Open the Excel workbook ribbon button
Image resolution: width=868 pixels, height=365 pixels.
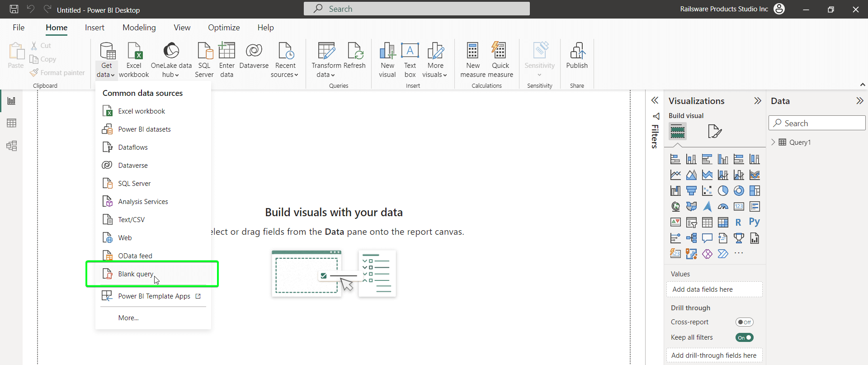click(134, 60)
